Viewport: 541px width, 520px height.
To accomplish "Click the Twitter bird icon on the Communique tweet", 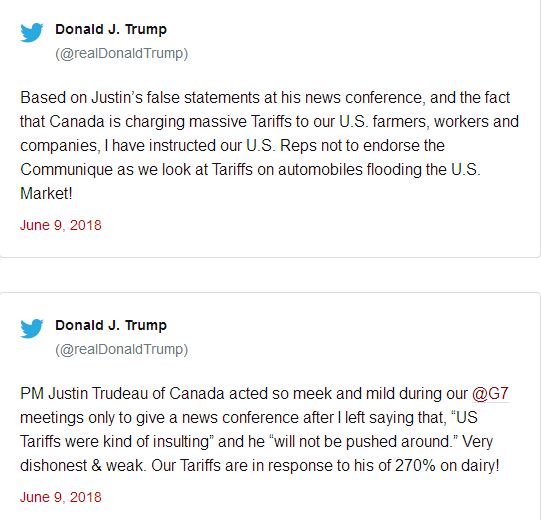I will (32, 32).
